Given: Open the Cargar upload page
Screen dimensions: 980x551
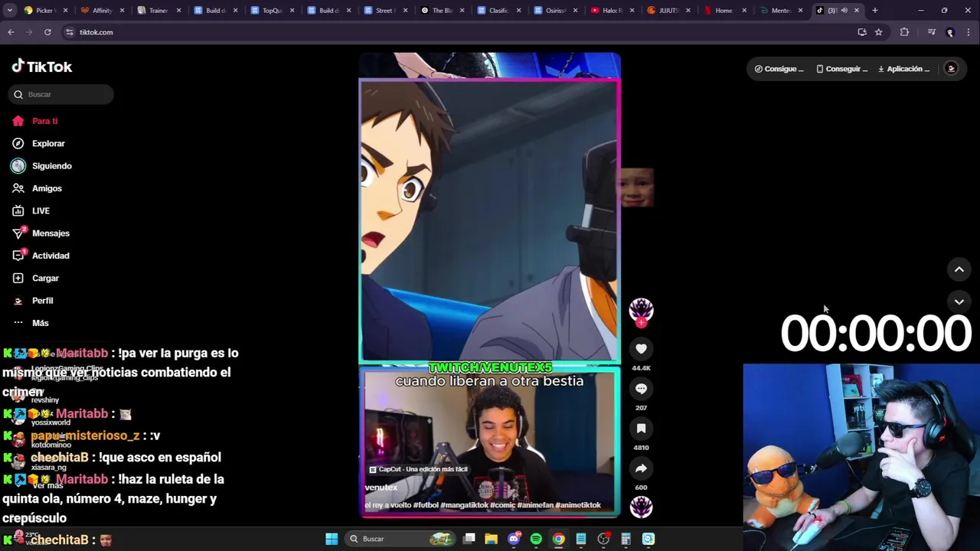Looking at the screenshot, I should [x=35, y=278].
